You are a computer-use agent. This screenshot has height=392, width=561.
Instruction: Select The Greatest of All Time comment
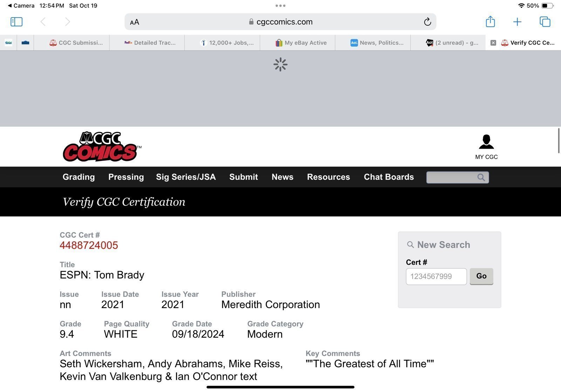point(370,364)
